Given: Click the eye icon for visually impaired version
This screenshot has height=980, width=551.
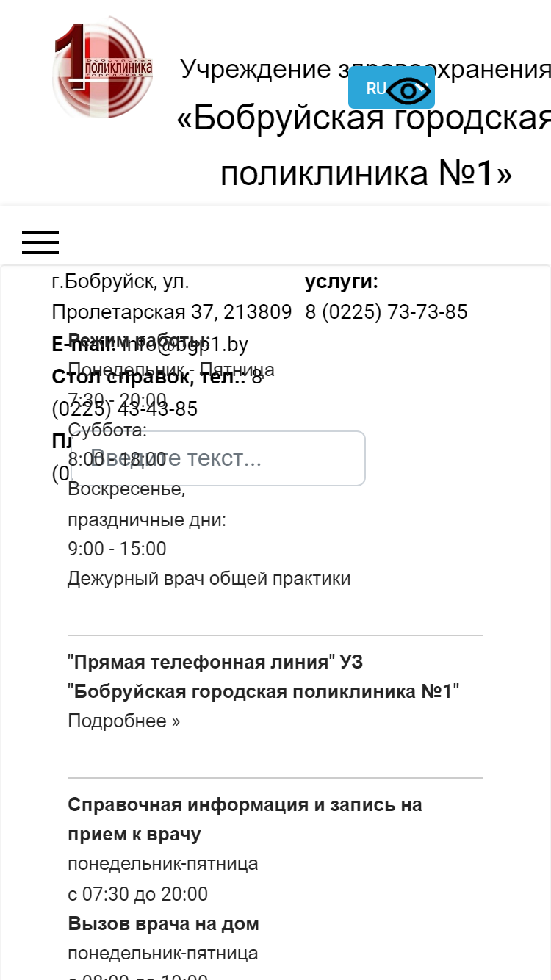Looking at the screenshot, I should point(408,90).
